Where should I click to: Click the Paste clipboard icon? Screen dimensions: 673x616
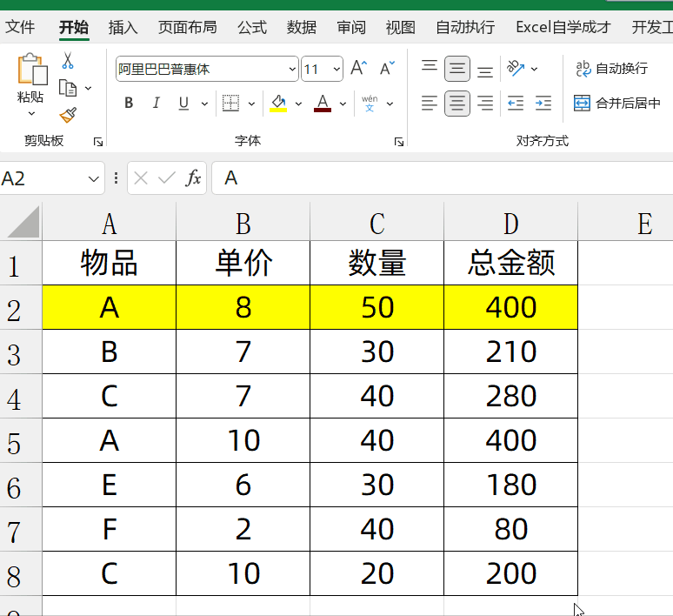[x=32, y=69]
